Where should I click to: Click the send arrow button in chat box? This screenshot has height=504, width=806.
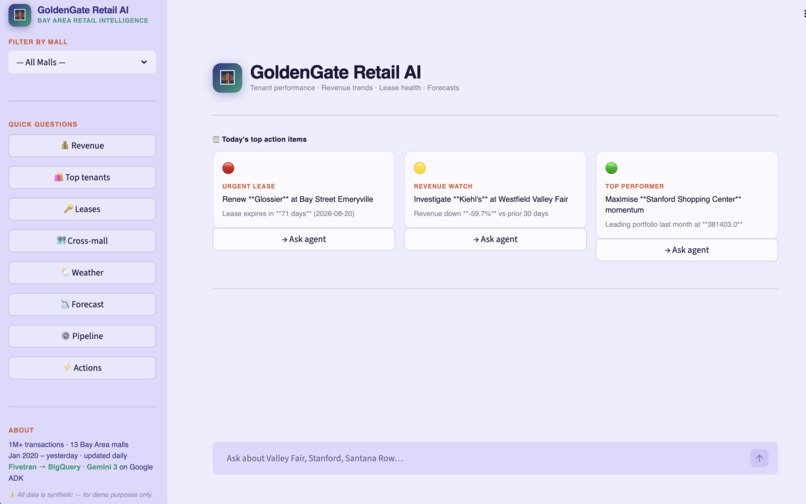pos(759,458)
